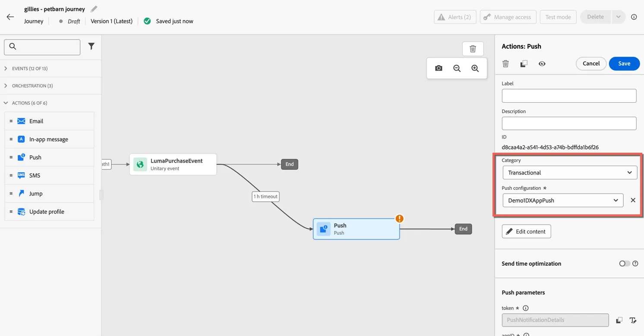Click the orange warning badge on Push node
644x336 pixels.
click(399, 219)
